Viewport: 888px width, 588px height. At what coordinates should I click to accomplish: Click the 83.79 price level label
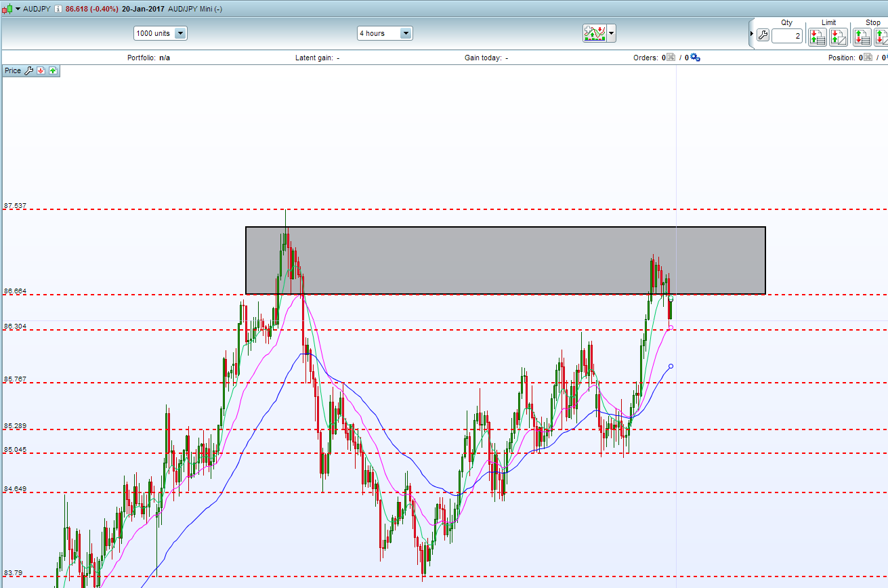[13, 572]
